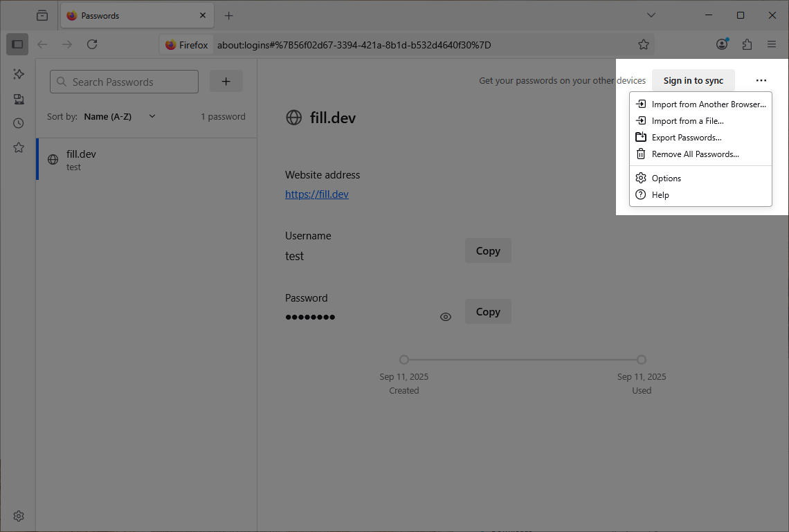Copy the password
The width and height of the screenshot is (789, 532).
(x=488, y=311)
